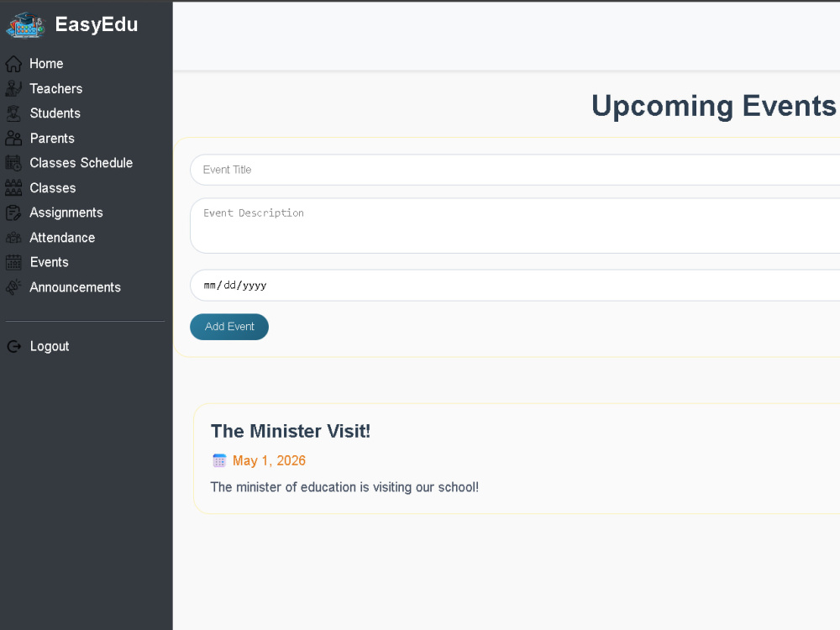Open the Announcements page
Viewport: 840px width, 630px height.
pyautogui.click(x=75, y=287)
